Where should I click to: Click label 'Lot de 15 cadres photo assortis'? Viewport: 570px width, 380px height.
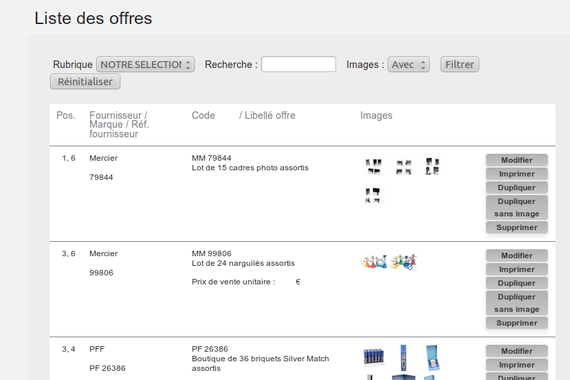(x=250, y=168)
